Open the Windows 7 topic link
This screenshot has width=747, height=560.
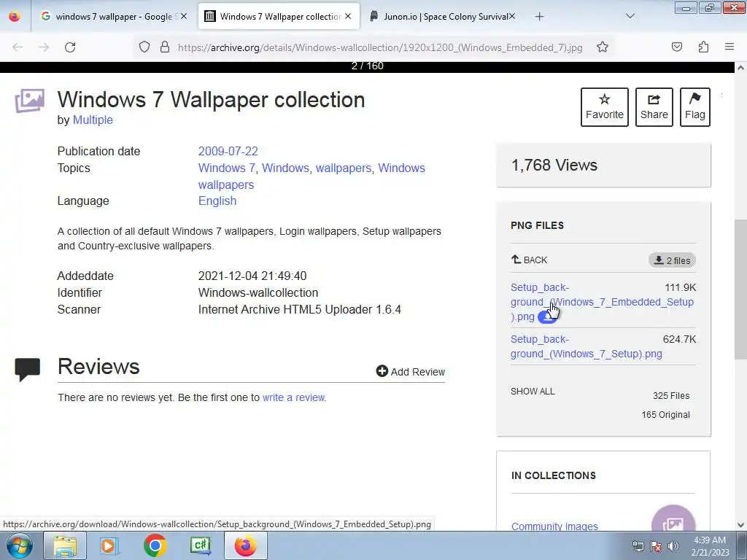226,168
